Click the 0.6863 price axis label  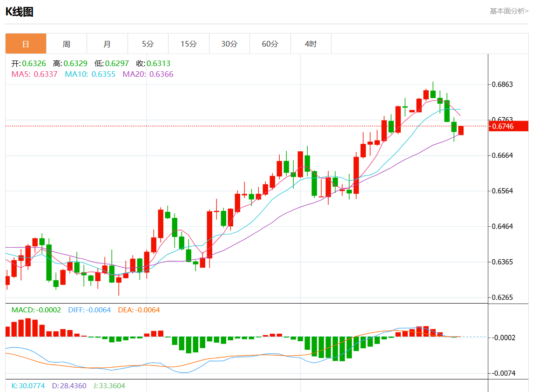click(502, 84)
